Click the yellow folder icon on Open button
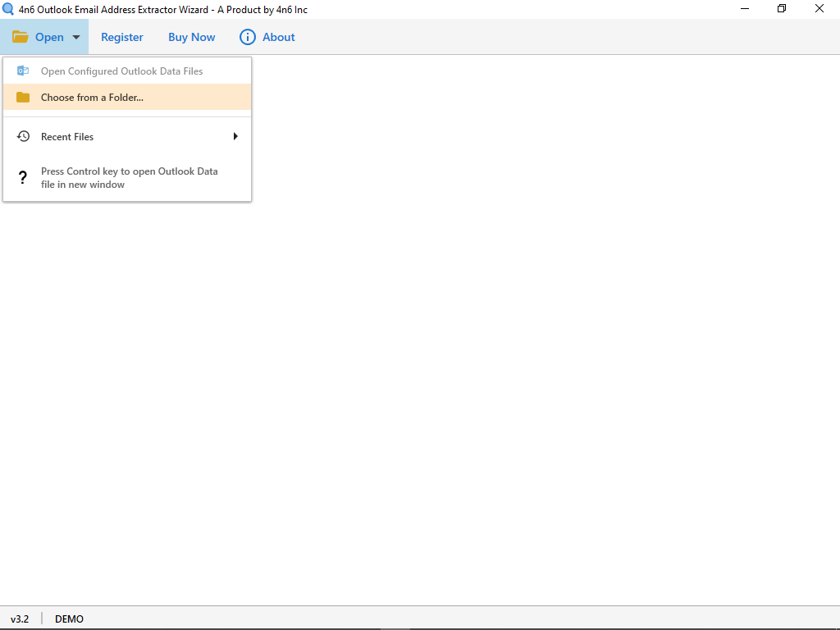The image size is (840, 630). click(21, 36)
